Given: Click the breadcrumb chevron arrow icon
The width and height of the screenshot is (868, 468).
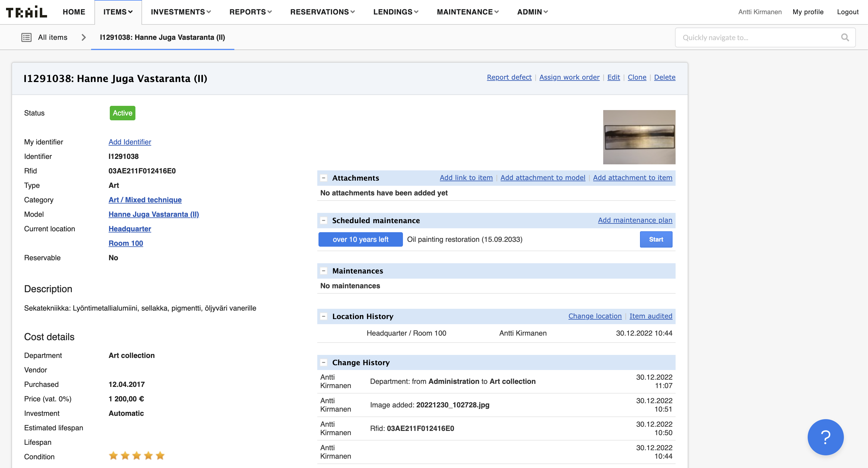Looking at the screenshot, I should pos(84,37).
